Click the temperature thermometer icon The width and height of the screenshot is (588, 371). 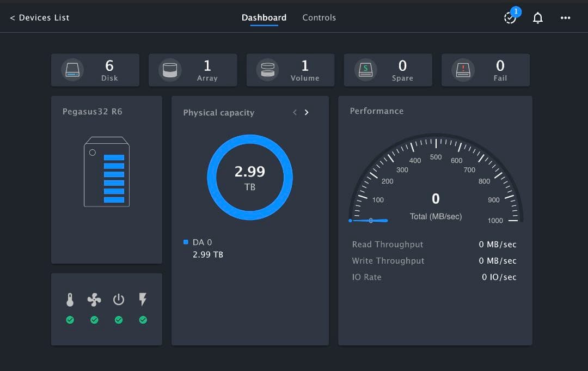pyautogui.click(x=70, y=300)
